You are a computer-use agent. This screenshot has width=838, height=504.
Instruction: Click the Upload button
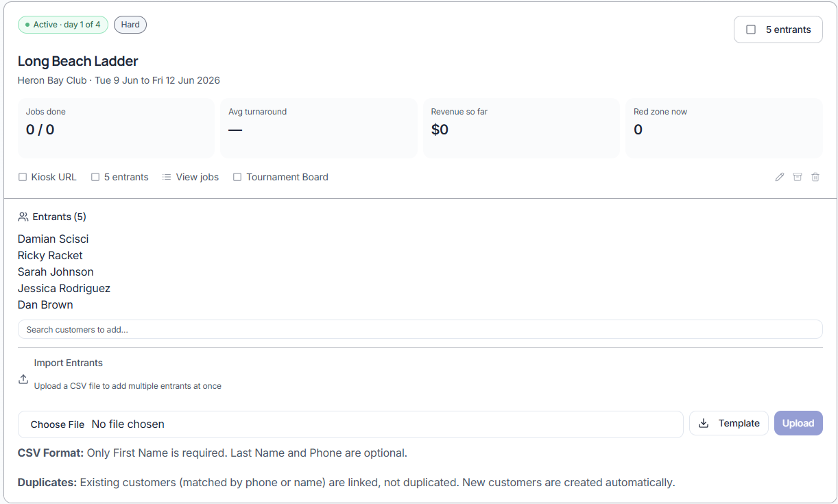point(798,423)
